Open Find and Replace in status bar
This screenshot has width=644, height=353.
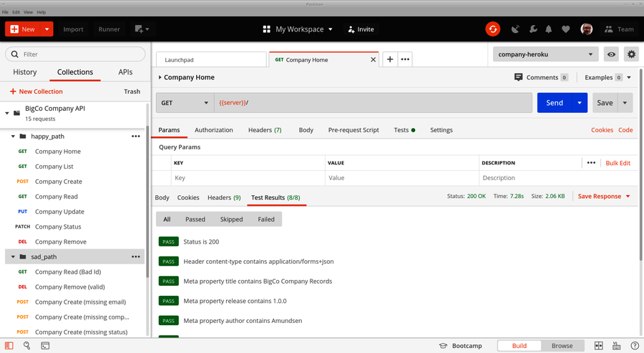tap(26, 346)
